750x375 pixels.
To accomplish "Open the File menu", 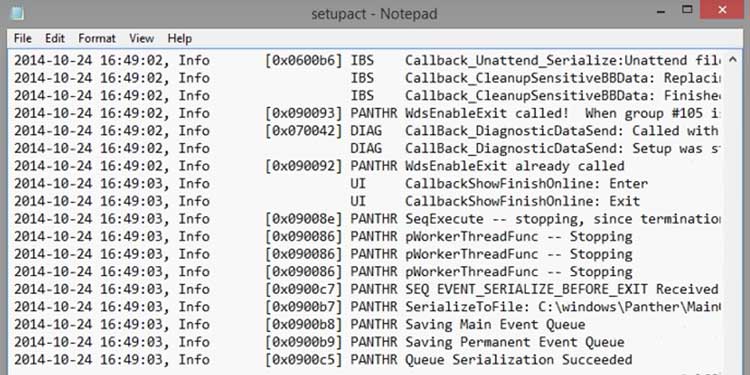I will click(x=22, y=38).
